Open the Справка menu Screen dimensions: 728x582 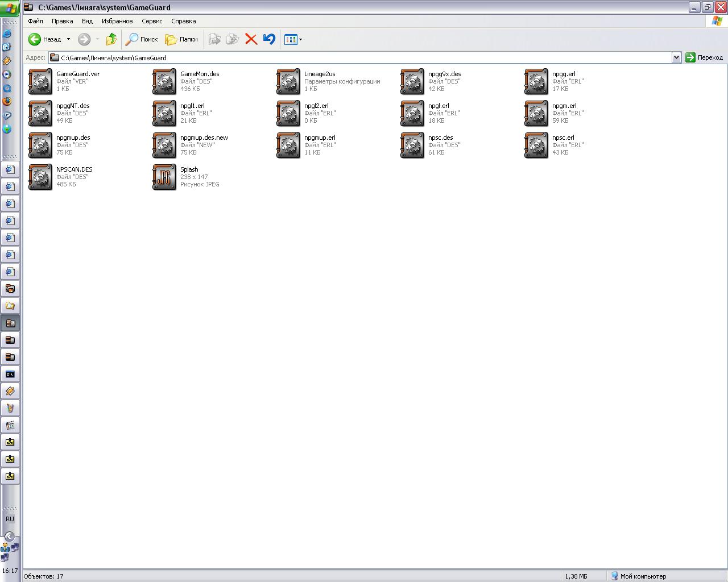pos(183,21)
